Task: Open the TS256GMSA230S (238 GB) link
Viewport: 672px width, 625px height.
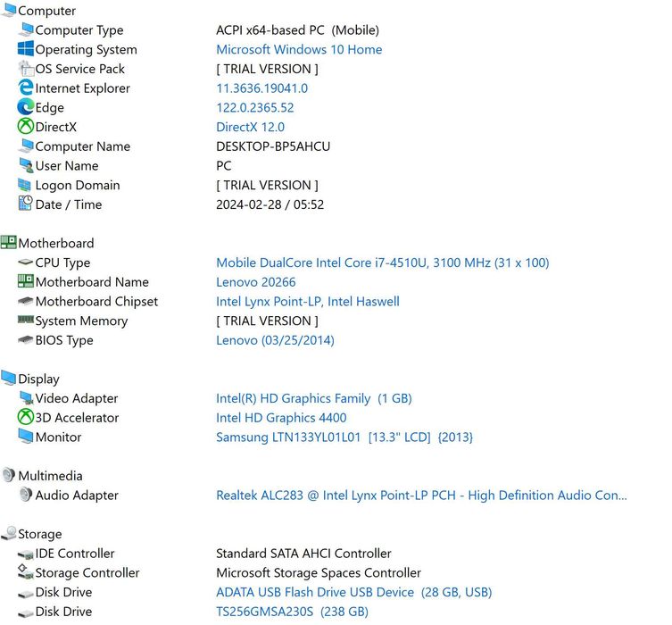Action: coord(293,612)
